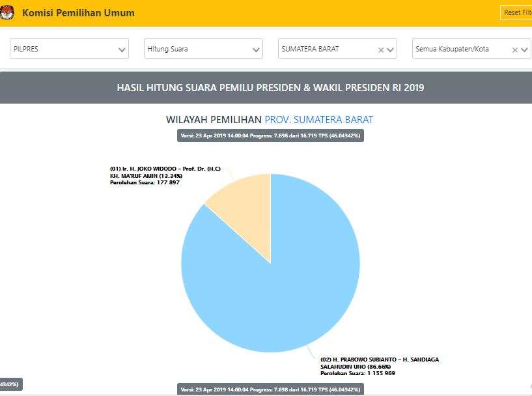Click the Komisi Pemilihan Umum title
The image size is (532, 396).
[x=78, y=13]
